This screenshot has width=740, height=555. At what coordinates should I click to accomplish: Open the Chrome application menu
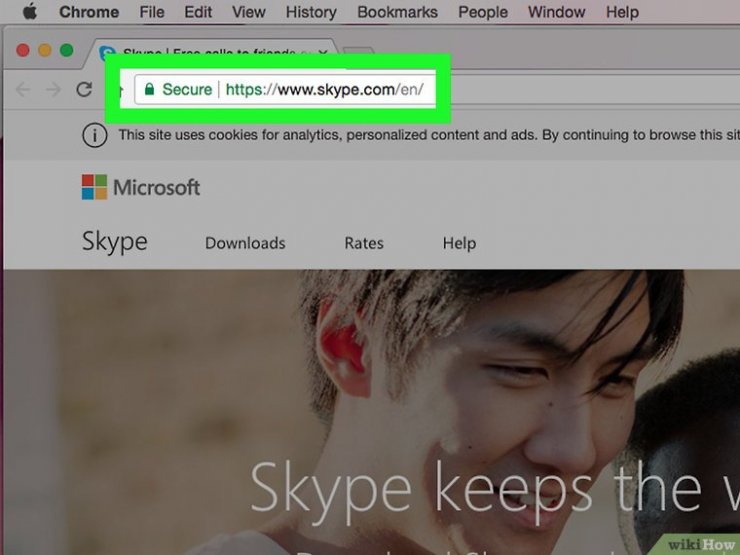[x=89, y=12]
